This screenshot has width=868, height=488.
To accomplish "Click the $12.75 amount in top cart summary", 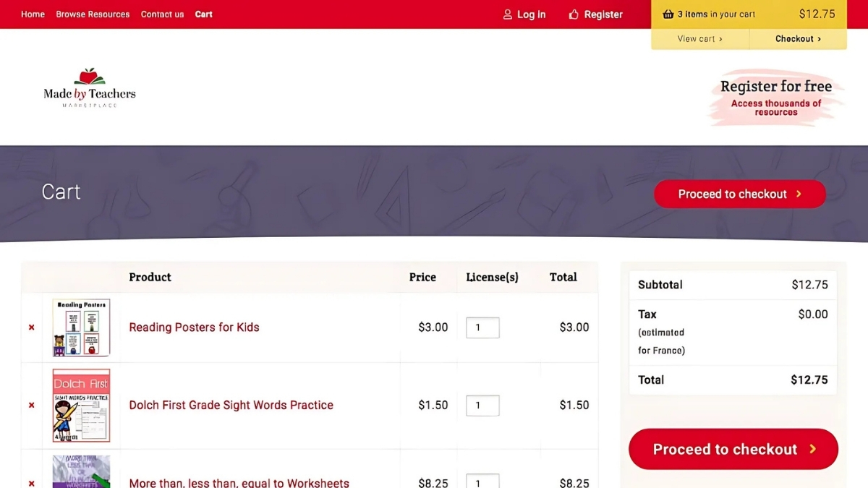I will 817,14.
